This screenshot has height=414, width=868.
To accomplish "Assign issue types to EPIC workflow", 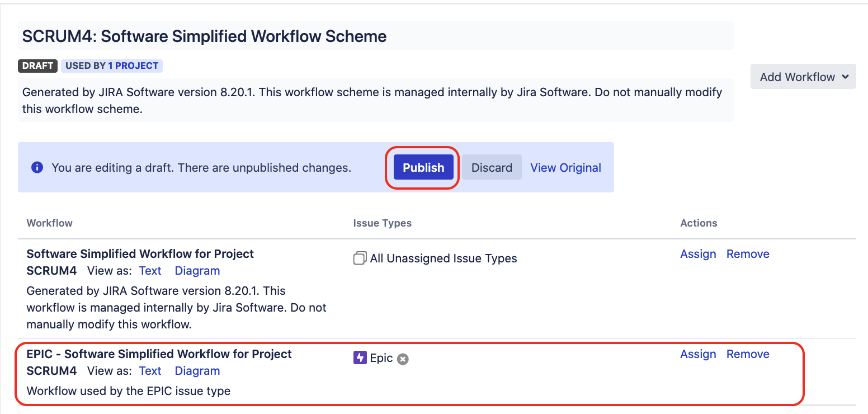I will [698, 354].
